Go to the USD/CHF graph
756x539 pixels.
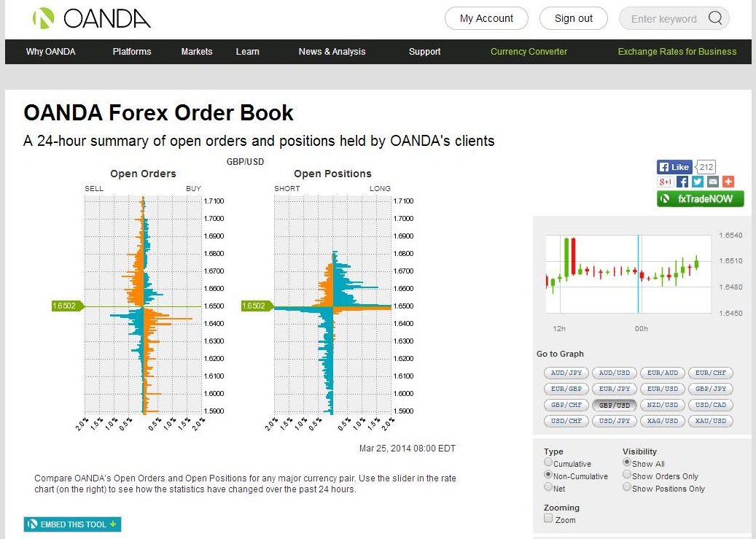566,421
